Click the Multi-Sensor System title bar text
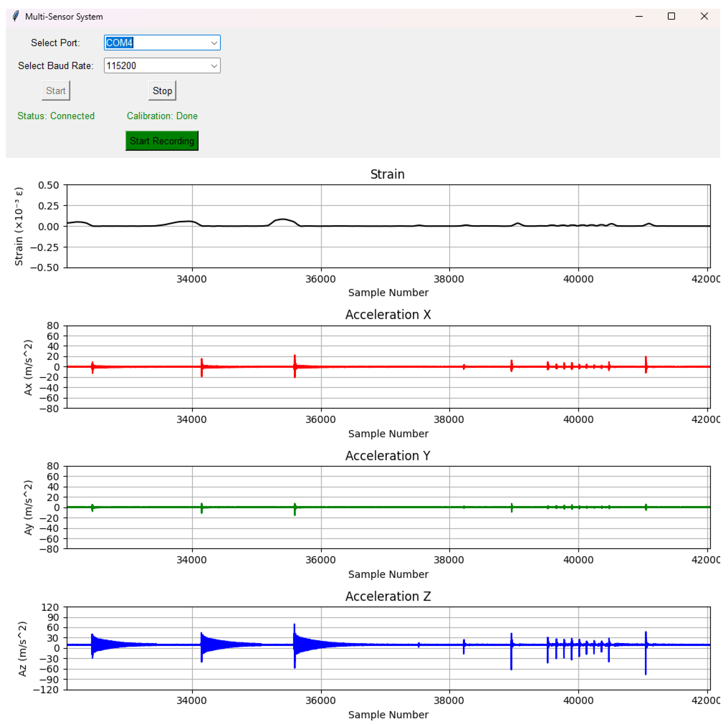The image size is (728, 724). (64, 17)
